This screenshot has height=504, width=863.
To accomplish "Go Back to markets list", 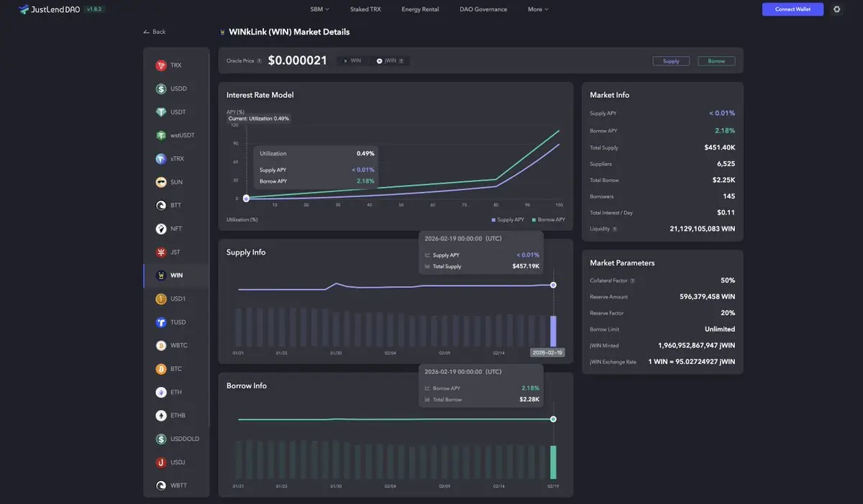I will pyautogui.click(x=155, y=32).
